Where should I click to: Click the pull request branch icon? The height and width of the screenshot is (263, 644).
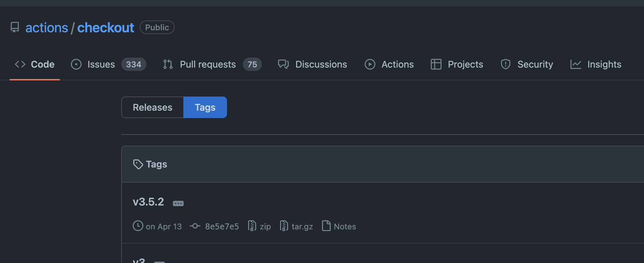[x=168, y=64]
